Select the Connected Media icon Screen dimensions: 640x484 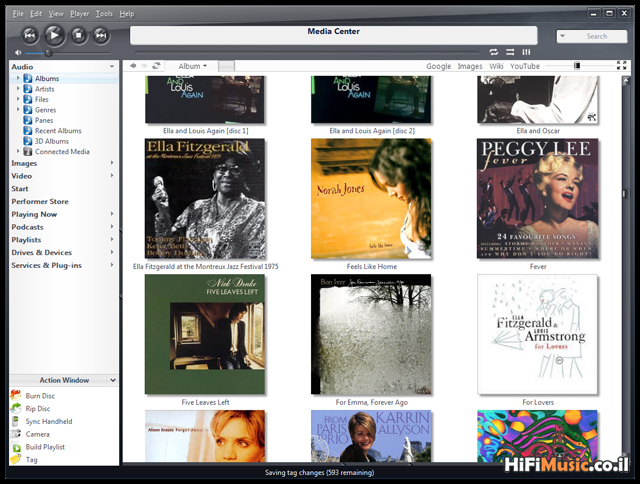pyautogui.click(x=28, y=151)
